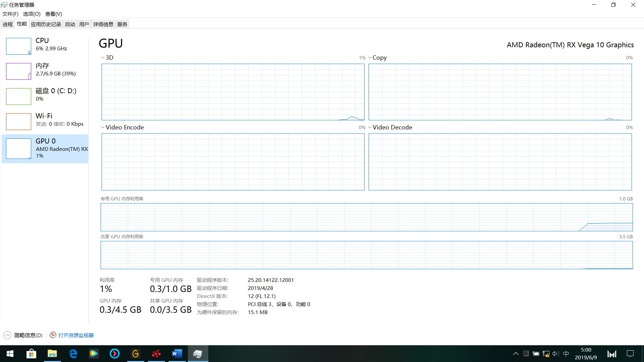
Task: Launch Edge browser from taskbar
Action: (73, 354)
